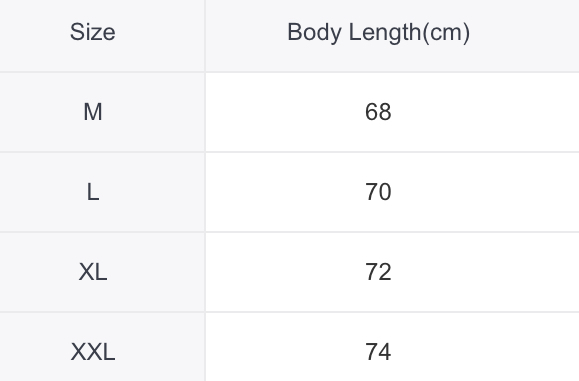
Task: Click the 70 body length value
Action: 378,192
